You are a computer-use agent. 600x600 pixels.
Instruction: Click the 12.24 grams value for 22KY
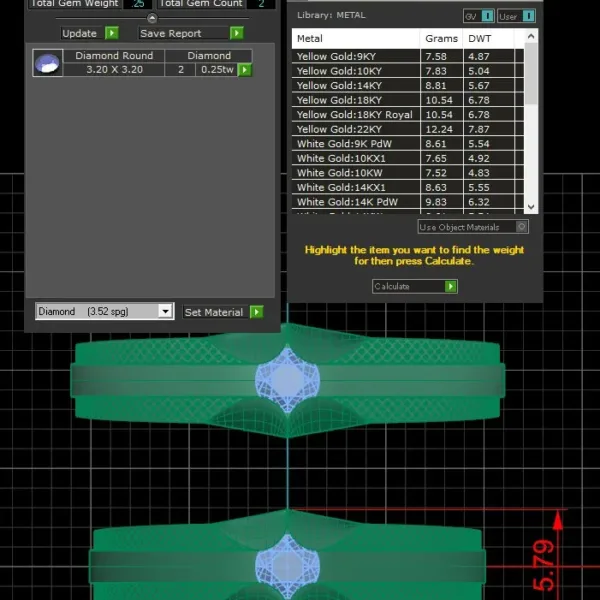pyautogui.click(x=439, y=129)
